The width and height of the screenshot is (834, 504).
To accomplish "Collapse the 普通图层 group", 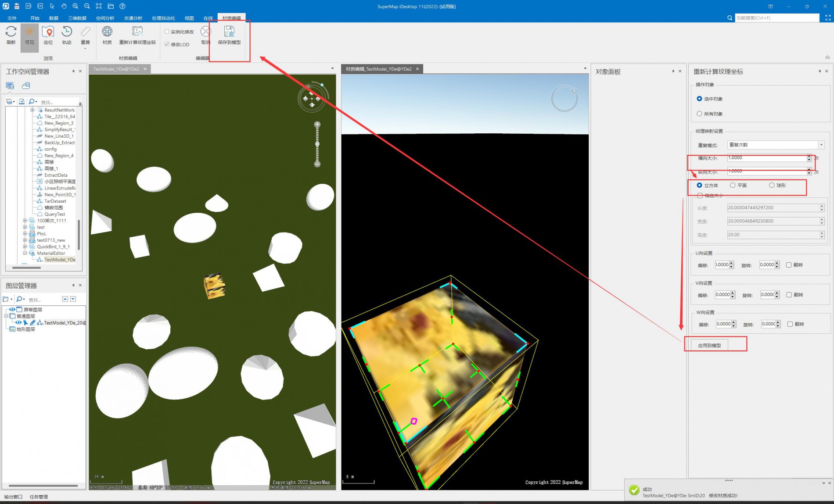I will [6, 316].
